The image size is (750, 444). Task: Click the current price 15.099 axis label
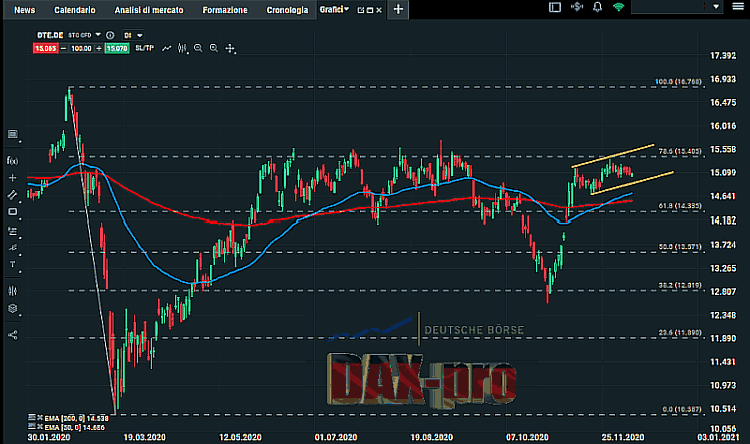point(723,173)
